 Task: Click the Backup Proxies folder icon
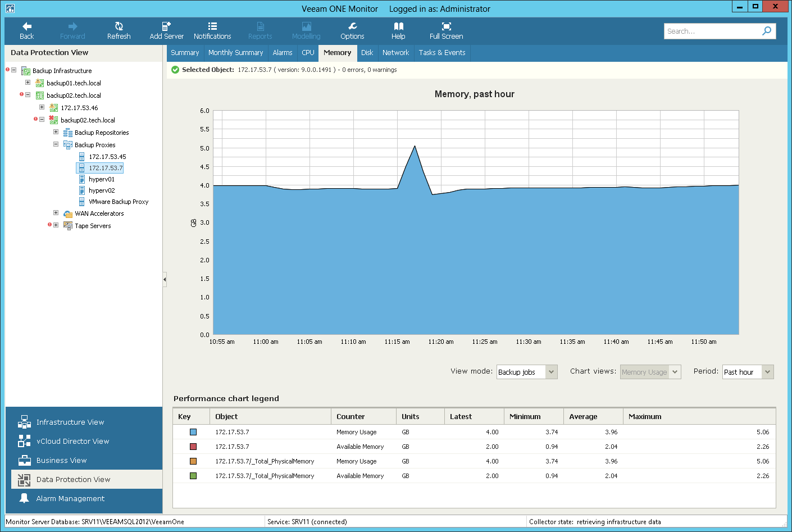[67, 145]
